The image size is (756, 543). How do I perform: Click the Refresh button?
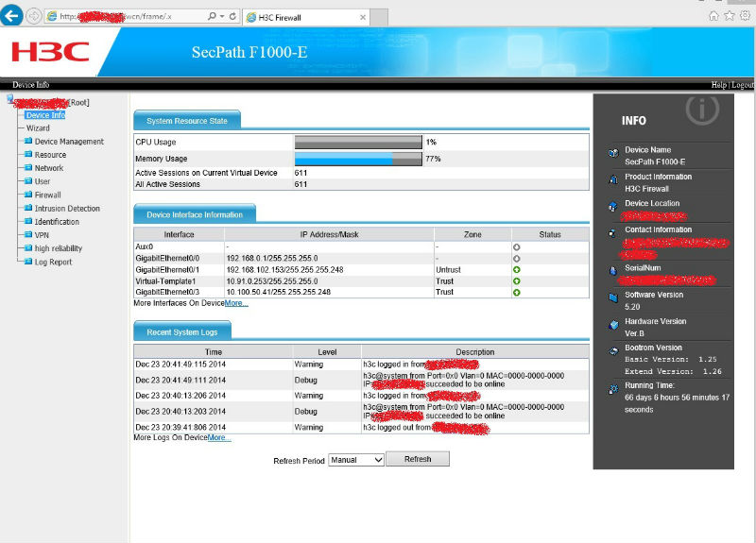click(x=418, y=459)
